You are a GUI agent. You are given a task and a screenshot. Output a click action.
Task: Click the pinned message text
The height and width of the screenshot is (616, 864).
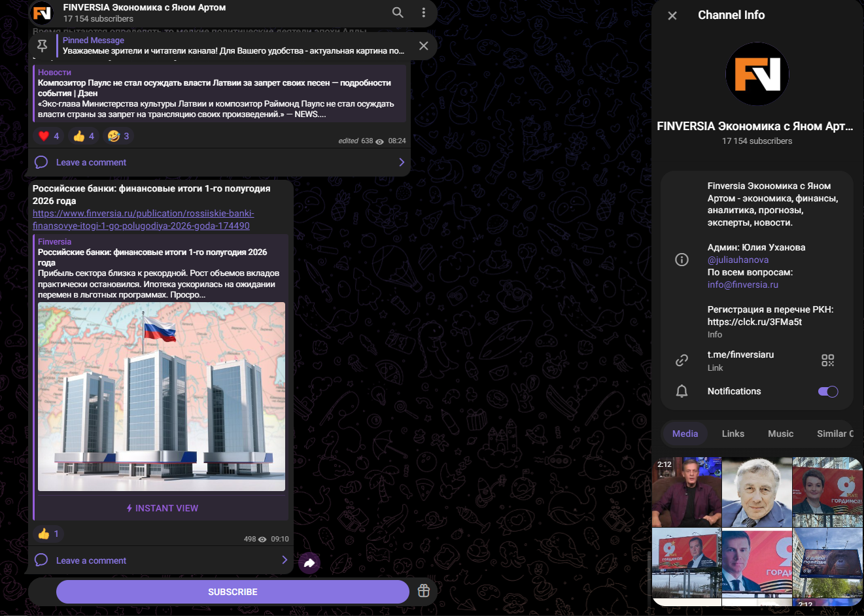point(233,51)
